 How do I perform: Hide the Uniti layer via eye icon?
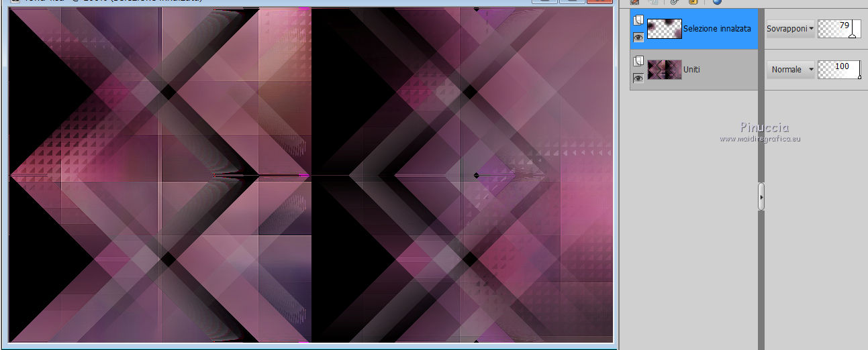point(638,78)
